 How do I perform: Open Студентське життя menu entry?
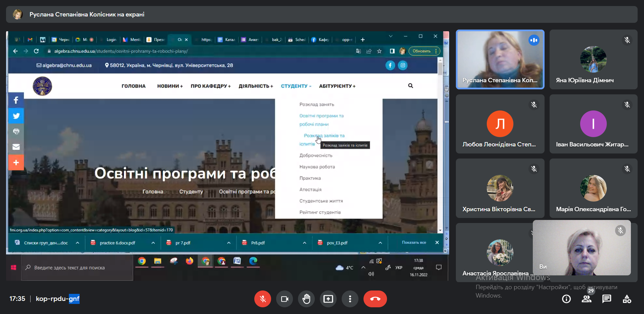click(x=321, y=201)
